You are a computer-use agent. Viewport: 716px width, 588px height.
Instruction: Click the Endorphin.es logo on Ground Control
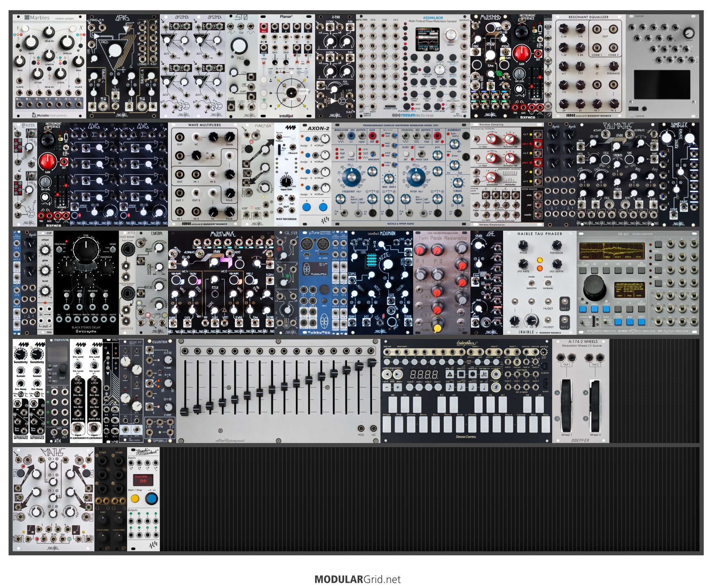tap(468, 343)
